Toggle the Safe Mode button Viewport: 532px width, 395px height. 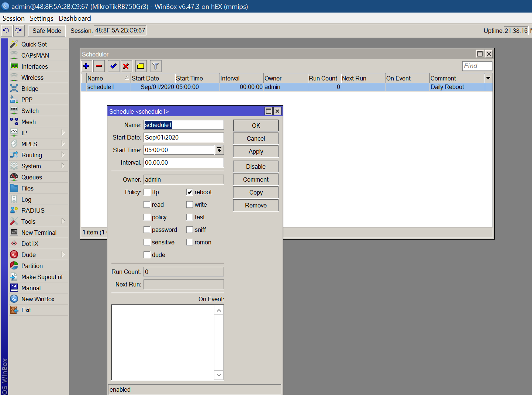point(47,31)
